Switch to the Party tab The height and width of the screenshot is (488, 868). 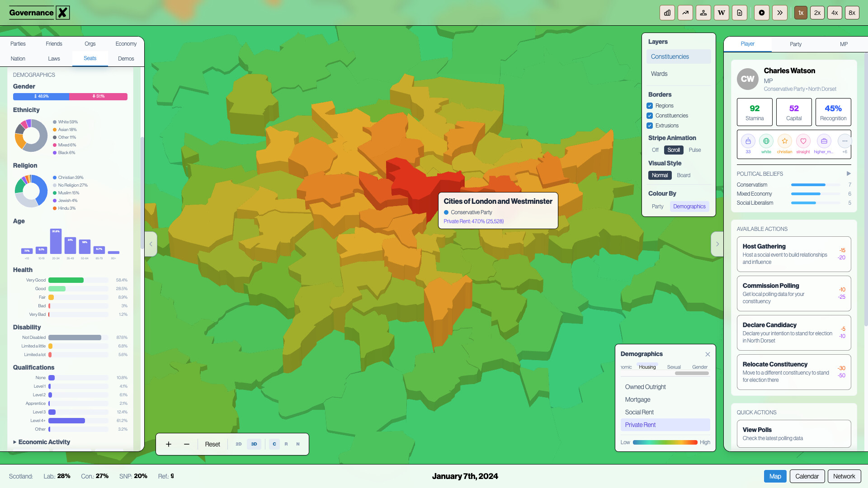tap(795, 44)
